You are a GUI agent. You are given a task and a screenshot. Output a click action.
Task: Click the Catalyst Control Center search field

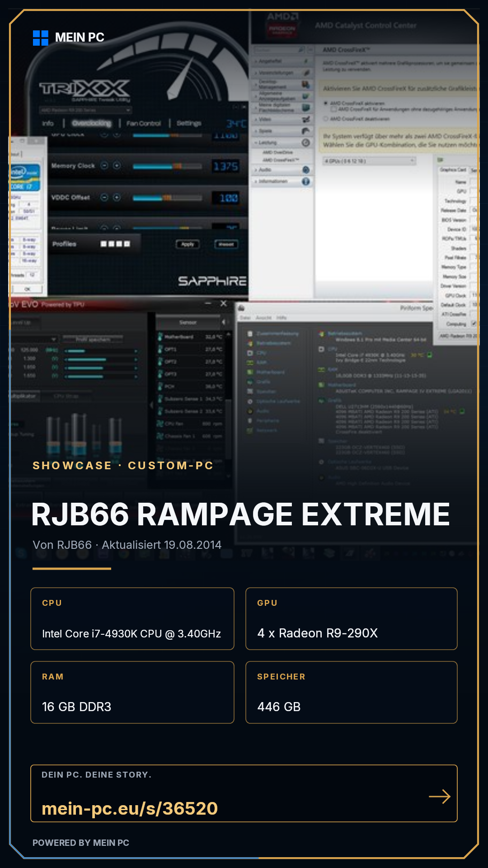279,49
